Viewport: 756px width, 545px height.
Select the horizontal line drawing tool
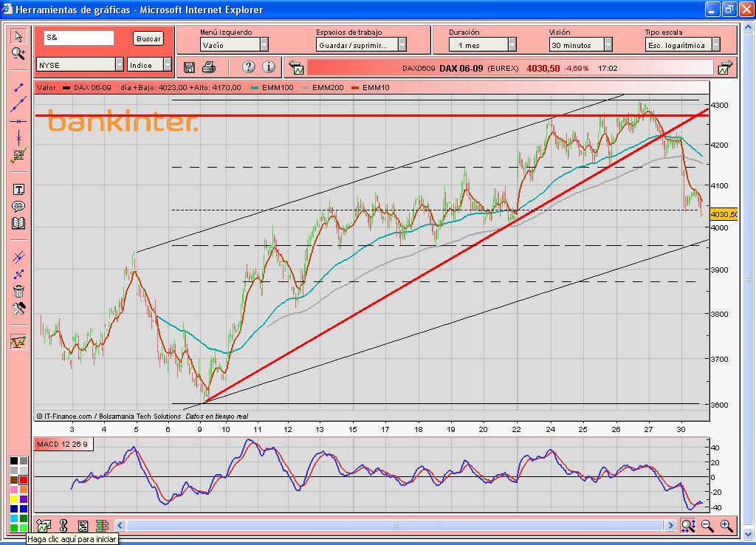18,120
